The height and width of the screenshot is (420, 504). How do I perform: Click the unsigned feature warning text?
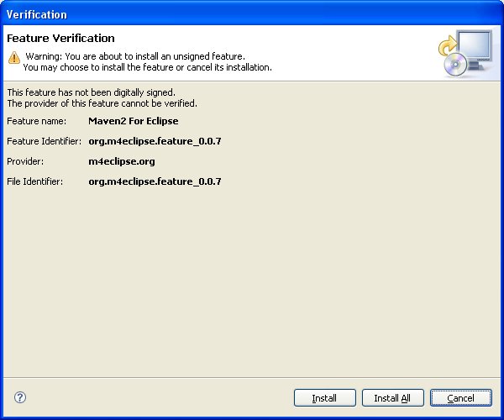134,56
